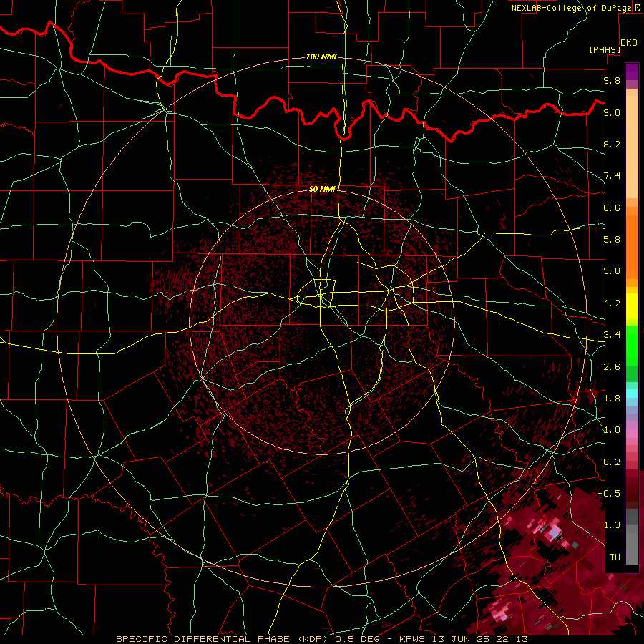This screenshot has width=644, height=644.
Task: Click the 2.6 scale value
Action: point(612,367)
